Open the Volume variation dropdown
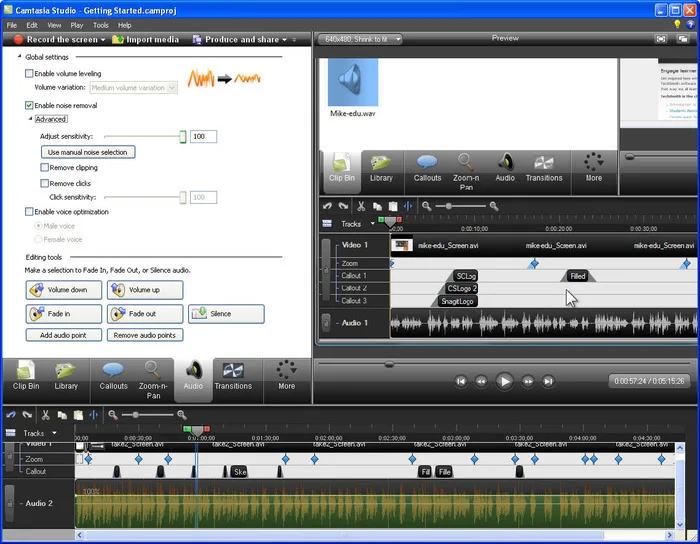 pos(134,88)
